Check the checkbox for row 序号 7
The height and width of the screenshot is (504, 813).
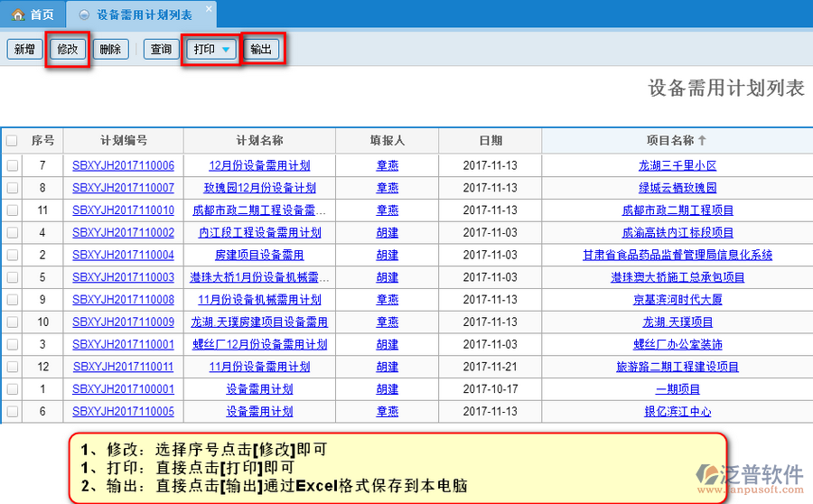(12, 166)
